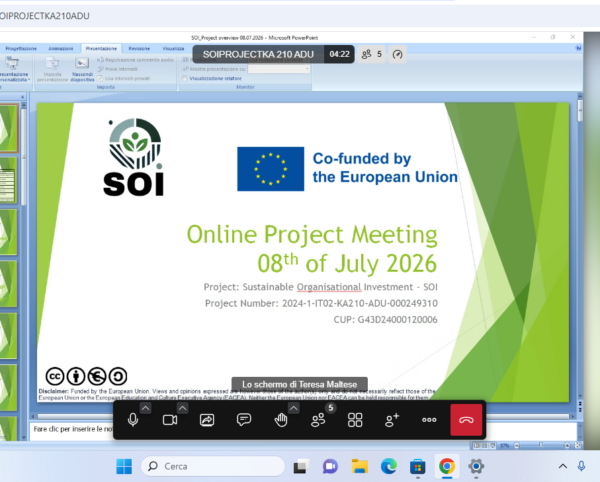Click zoom out minus button
This screenshot has height=482, width=600.
coord(517,445)
